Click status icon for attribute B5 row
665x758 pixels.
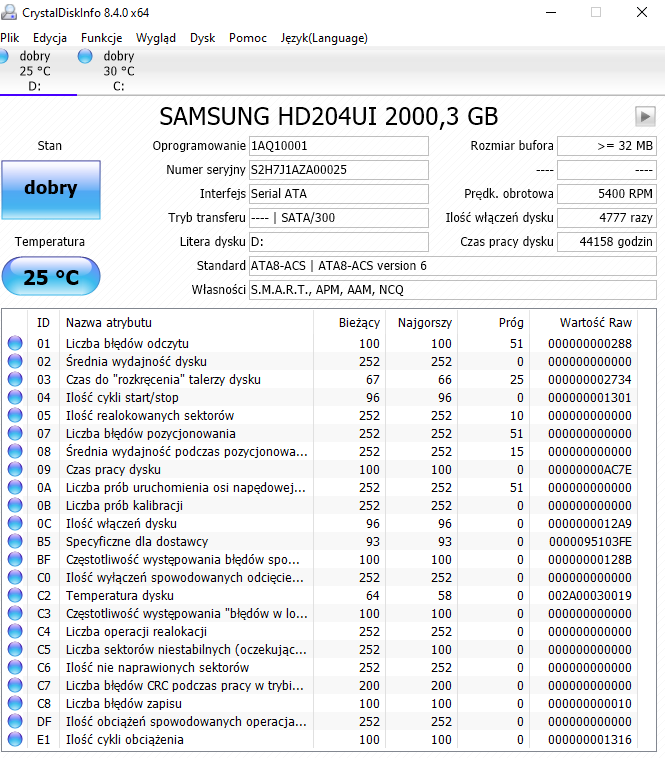15,541
